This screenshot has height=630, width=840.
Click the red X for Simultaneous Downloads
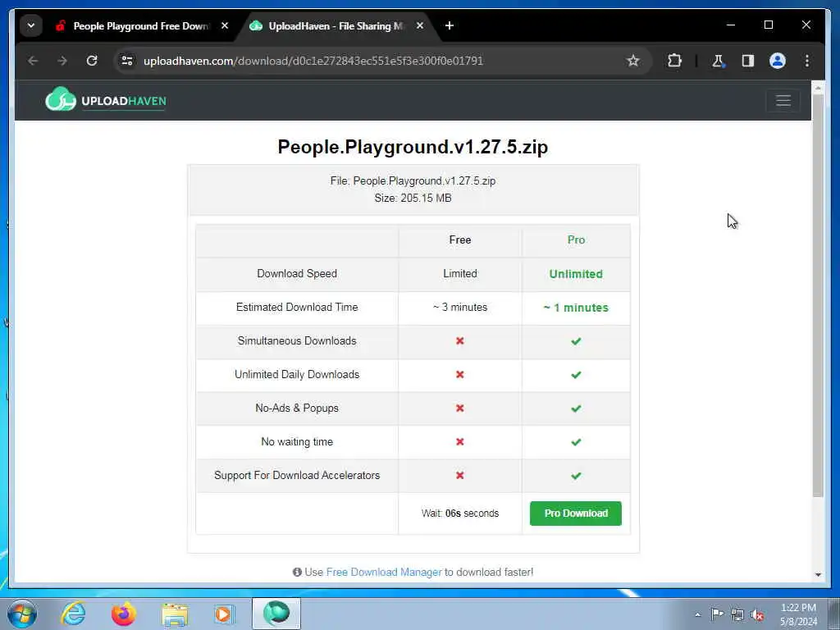click(459, 340)
